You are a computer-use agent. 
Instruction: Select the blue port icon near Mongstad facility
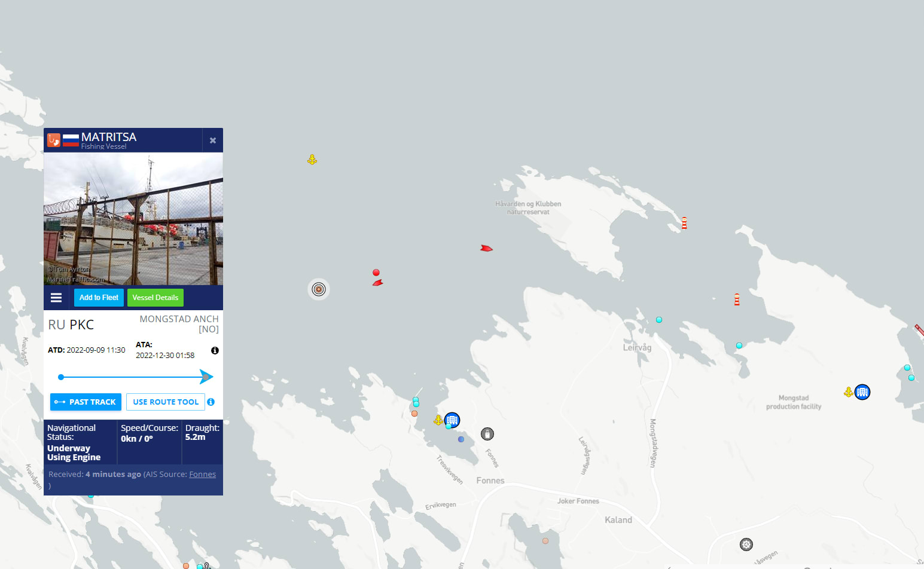(x=862, y=392)
